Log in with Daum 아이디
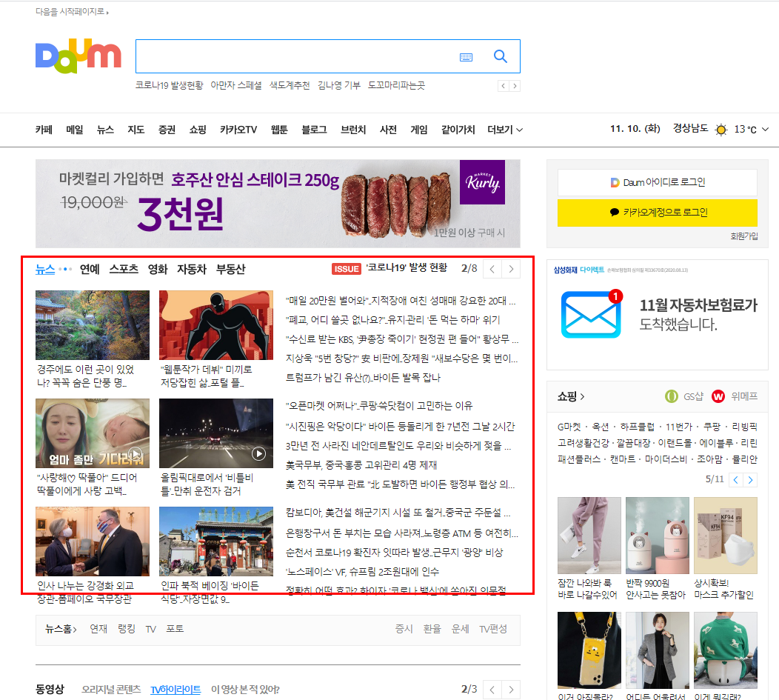Screen dimensions: 779x700 coord(658,182)
